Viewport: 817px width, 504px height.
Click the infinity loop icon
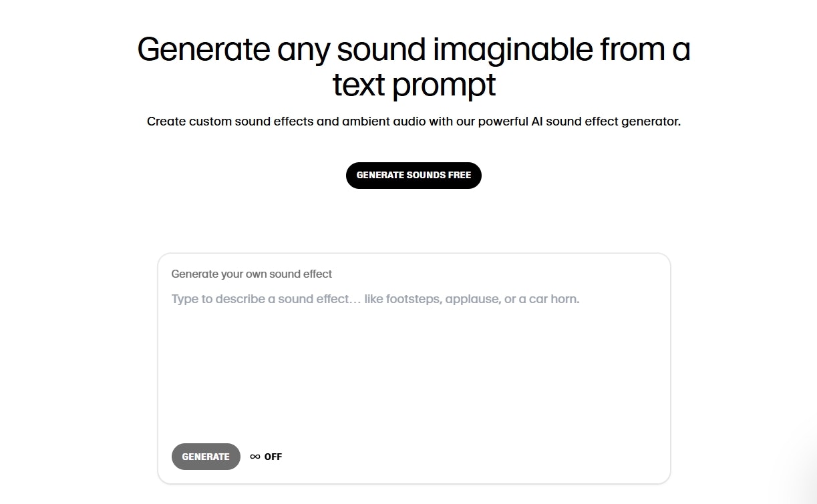coord(255,457)
